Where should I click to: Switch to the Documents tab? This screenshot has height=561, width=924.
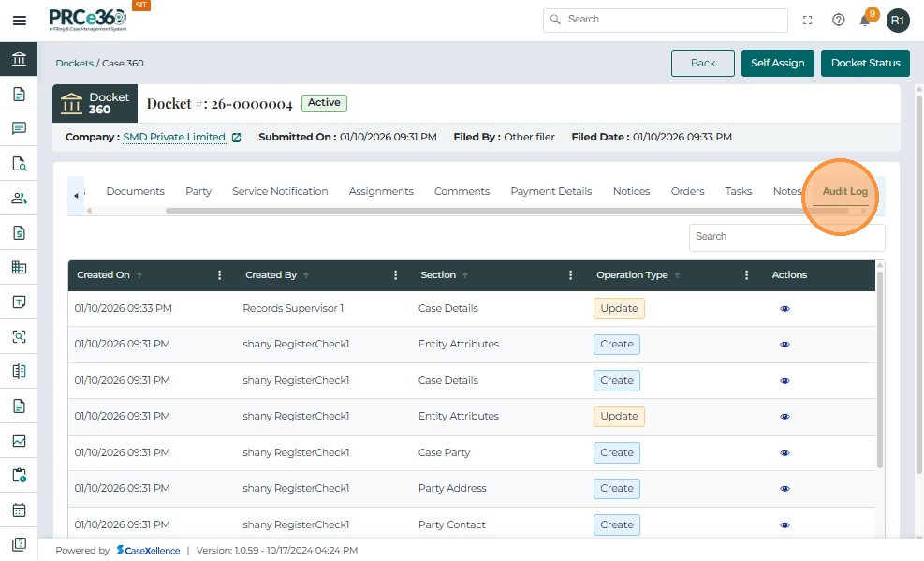pyautogui.click(x=135, y=191)
